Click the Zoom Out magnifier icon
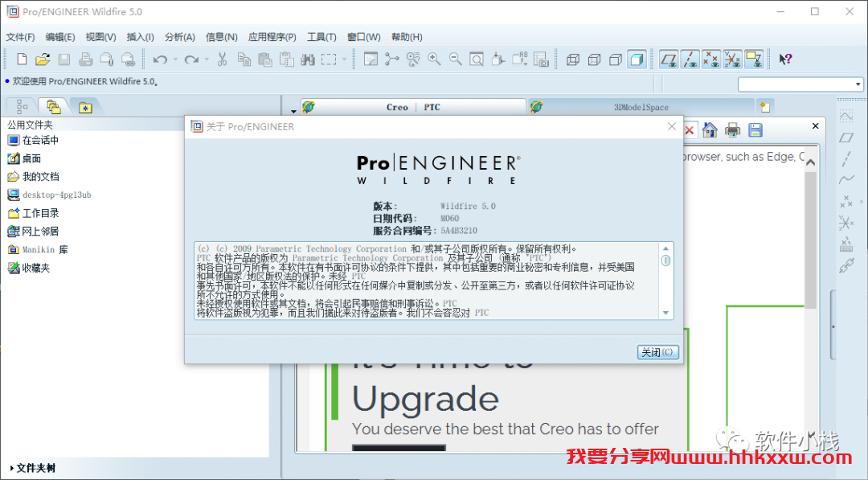The image size is (868, 480). tap(456, 59)
